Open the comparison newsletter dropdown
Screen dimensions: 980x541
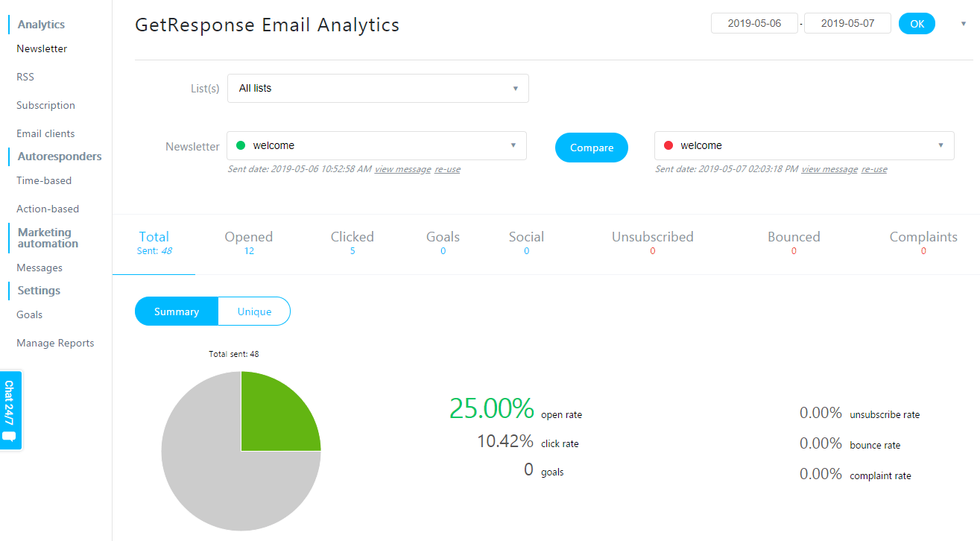(x=940, y=145)
